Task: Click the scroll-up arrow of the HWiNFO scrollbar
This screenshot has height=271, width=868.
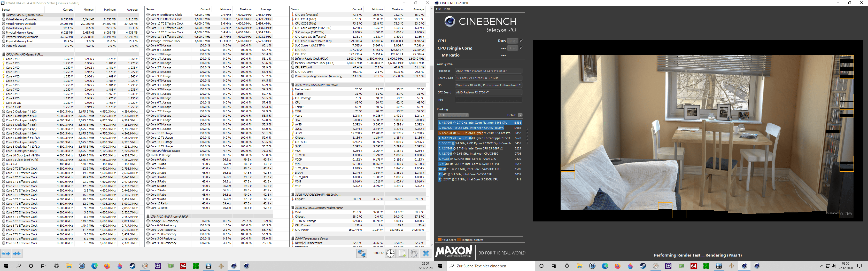Action: click(431, 9)
